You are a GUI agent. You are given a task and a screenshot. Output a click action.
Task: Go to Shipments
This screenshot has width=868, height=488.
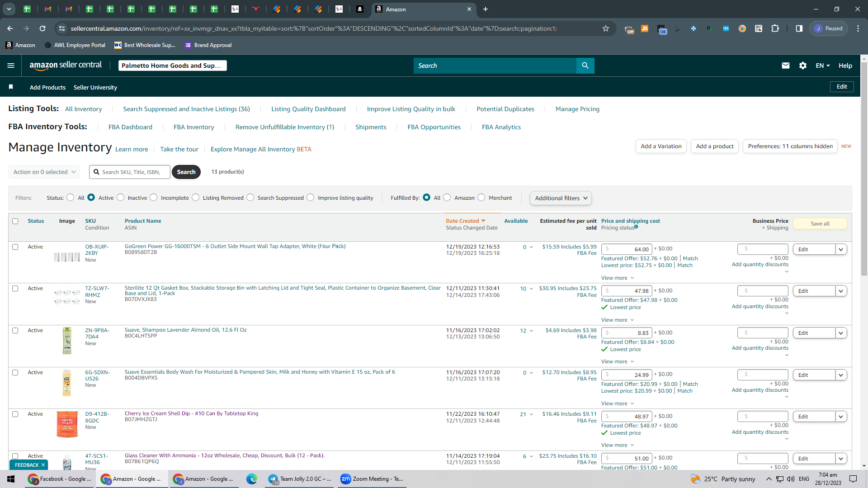(371, 127)
